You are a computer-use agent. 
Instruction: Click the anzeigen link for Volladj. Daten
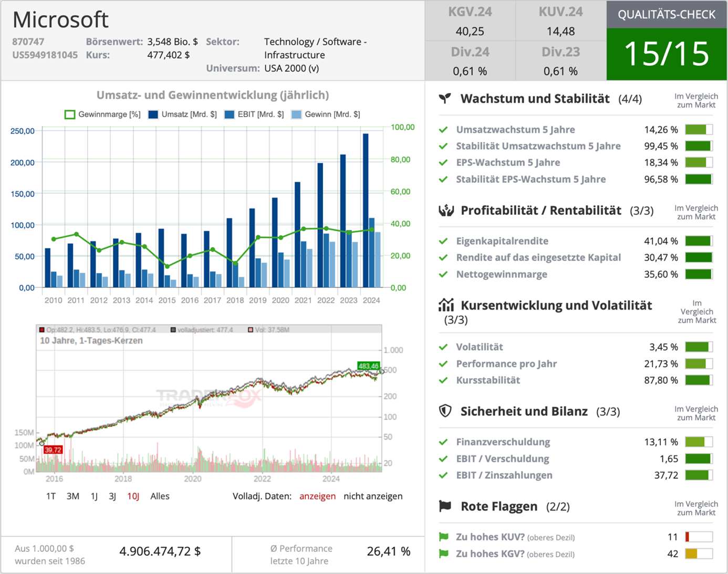(x=317, y=496)
